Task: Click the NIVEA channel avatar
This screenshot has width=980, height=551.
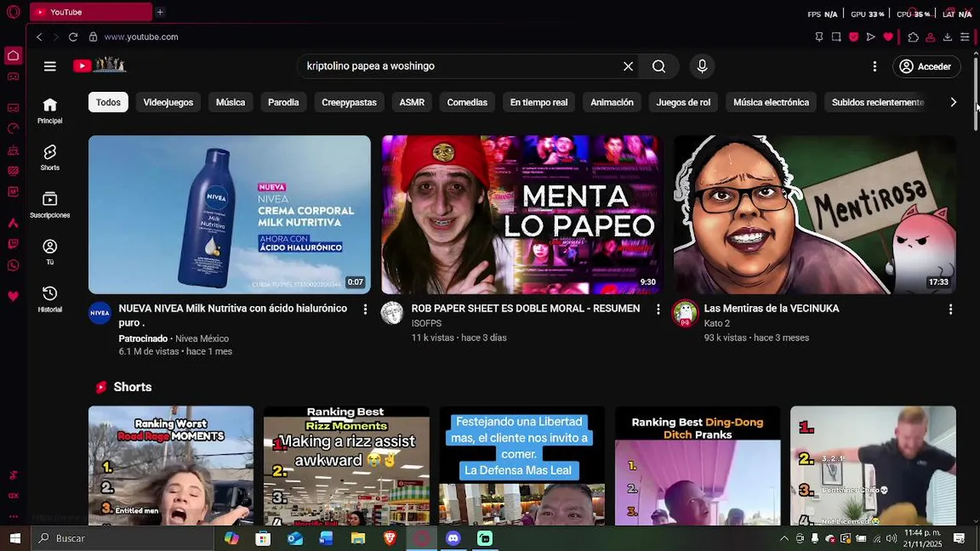Action: 100,313
